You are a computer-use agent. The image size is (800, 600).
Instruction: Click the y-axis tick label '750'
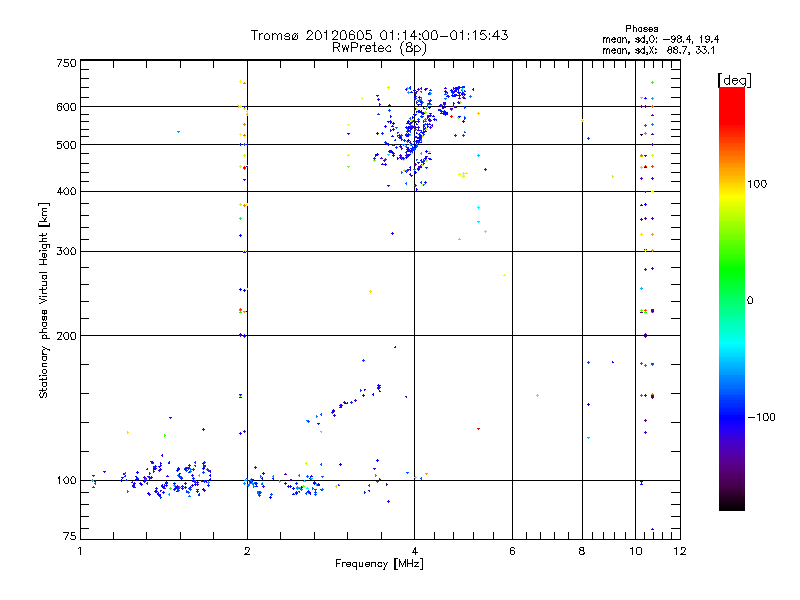coord(67,63)
